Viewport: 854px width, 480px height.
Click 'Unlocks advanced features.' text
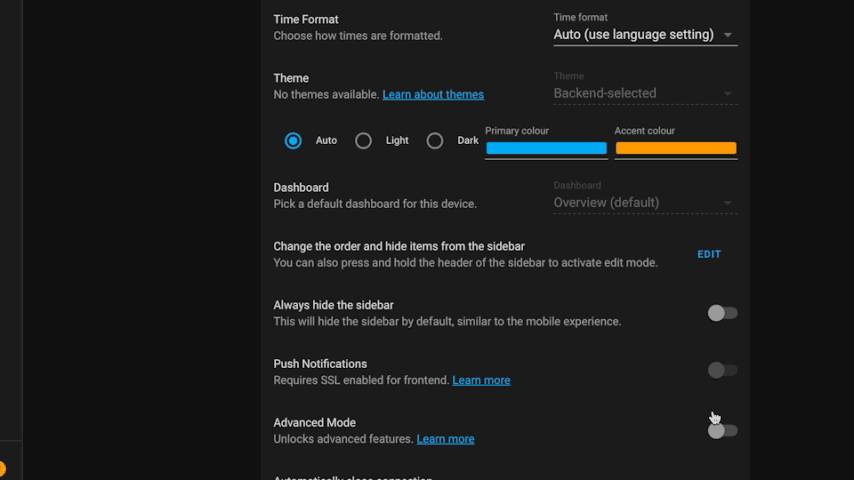click(344, 439)
